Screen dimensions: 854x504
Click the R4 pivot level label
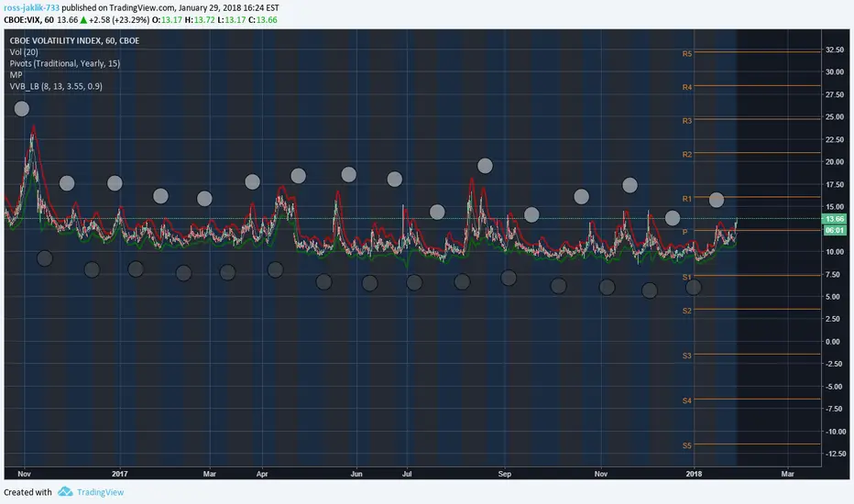tap(687, 87)
